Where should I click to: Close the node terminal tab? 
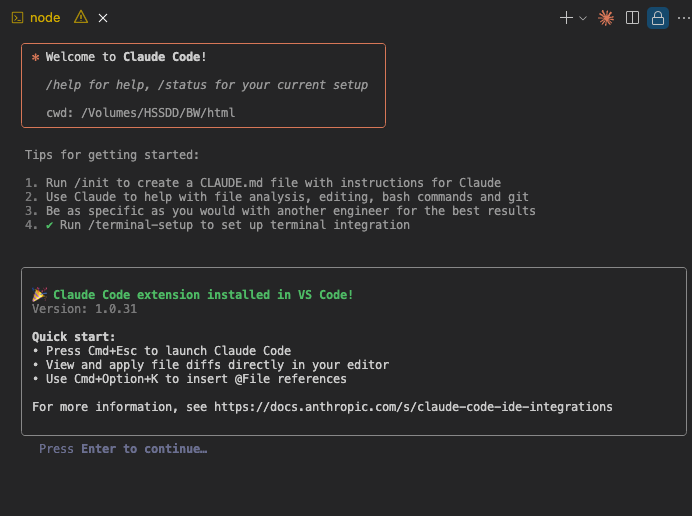pos(103,18)
